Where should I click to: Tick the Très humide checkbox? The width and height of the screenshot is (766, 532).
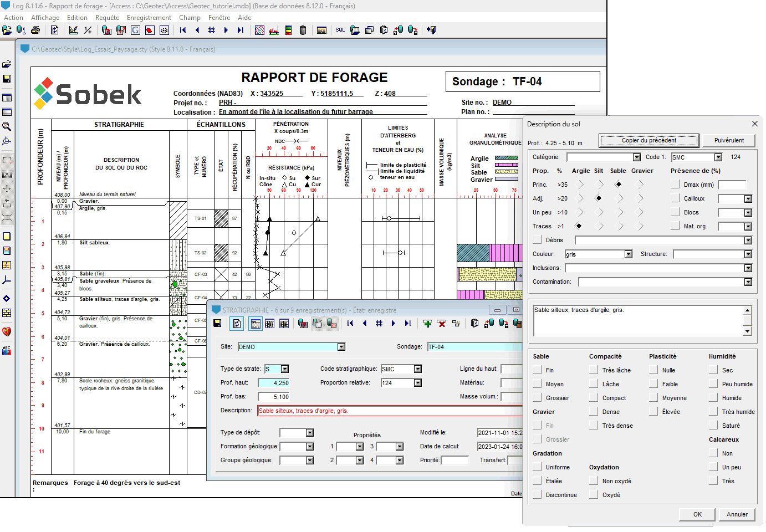713,412
